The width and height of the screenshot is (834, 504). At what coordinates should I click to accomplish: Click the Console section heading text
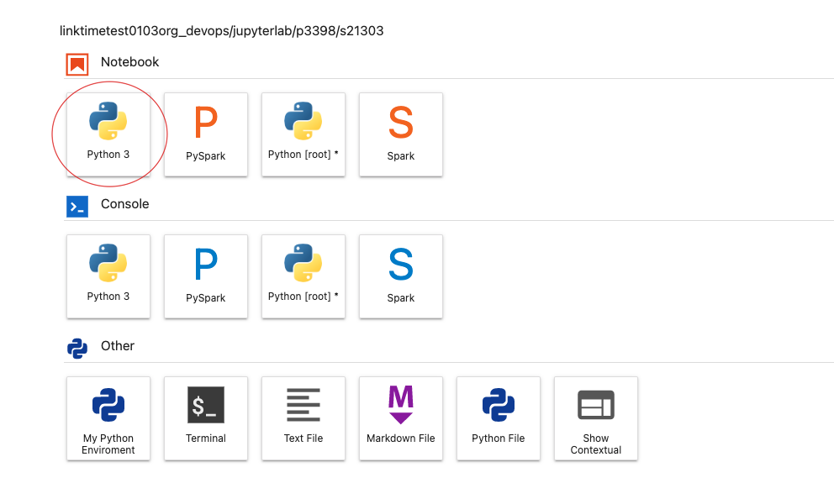[125, 204]
